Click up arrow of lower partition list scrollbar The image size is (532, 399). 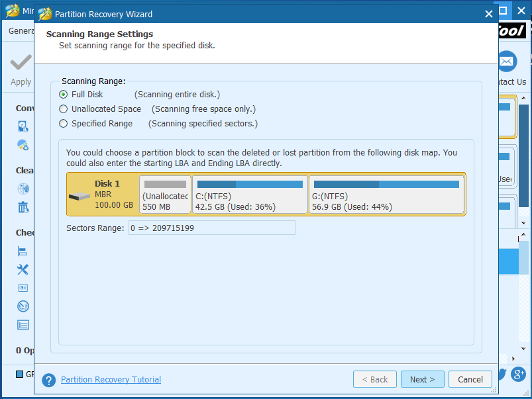tap(523, 234)
